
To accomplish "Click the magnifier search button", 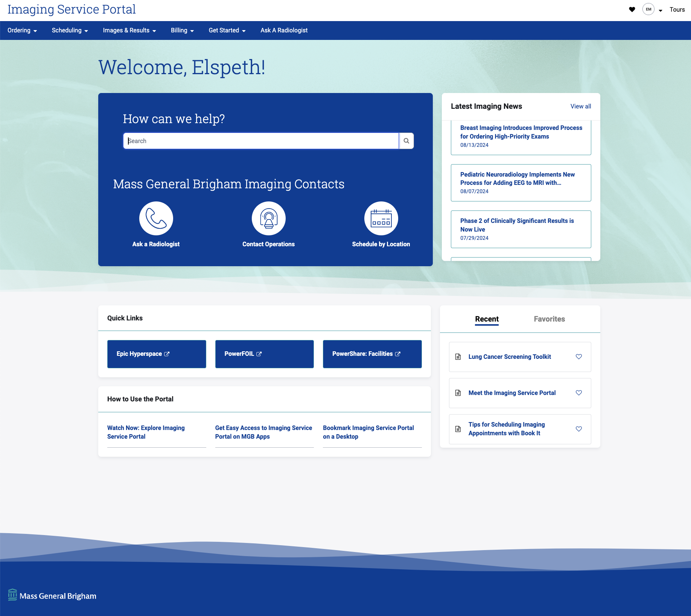I will click(x=406, y=141).
